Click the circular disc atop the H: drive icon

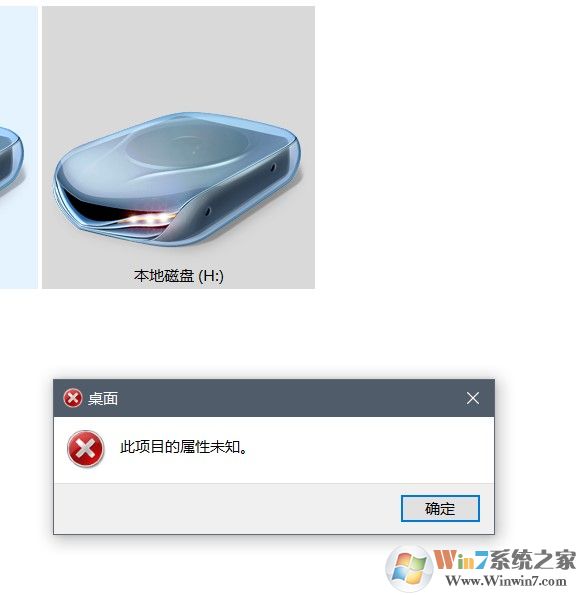pos(186,146)
